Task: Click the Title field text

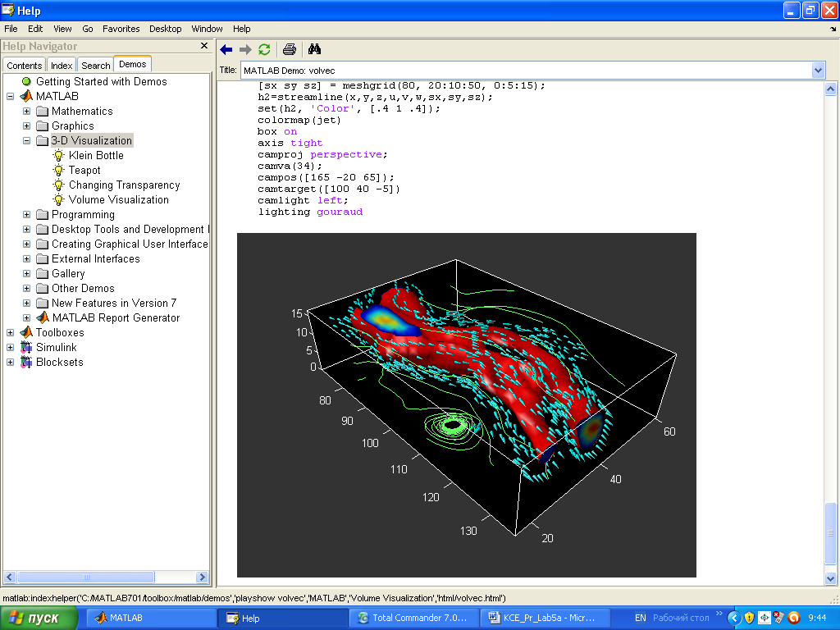Action: pyautogui.click(x=290, y=71)
